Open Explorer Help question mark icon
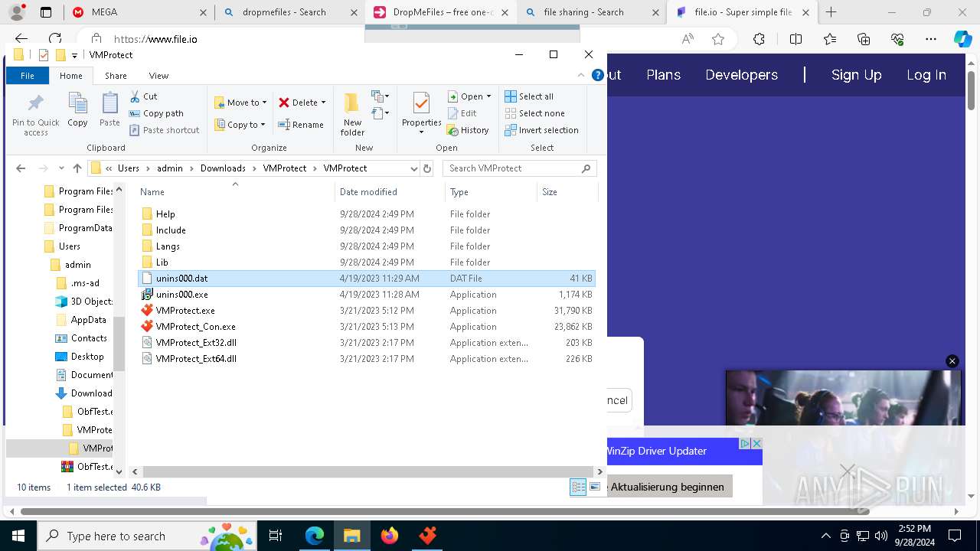980x551 pixels. (598, 76)
